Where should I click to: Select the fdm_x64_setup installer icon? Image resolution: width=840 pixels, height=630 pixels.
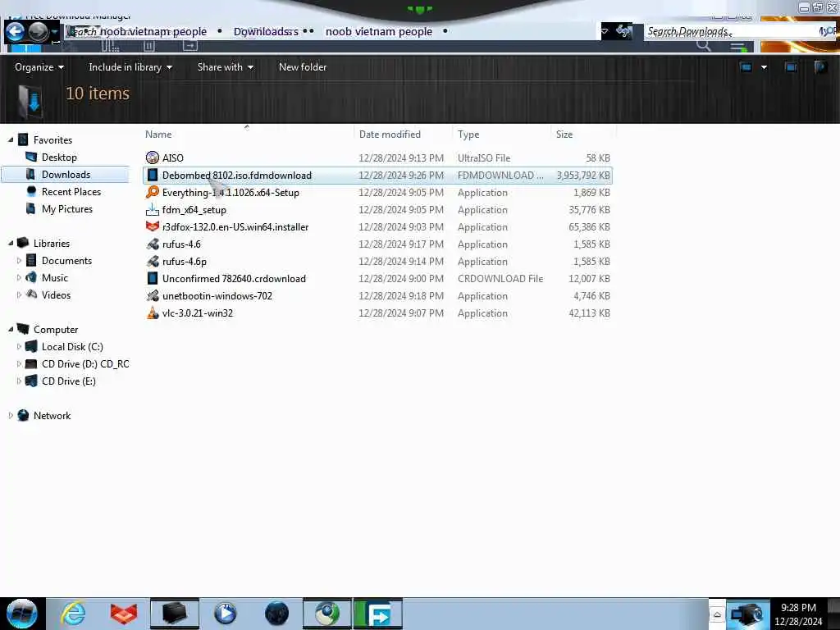pyautogui.click(x=153, y=209)
